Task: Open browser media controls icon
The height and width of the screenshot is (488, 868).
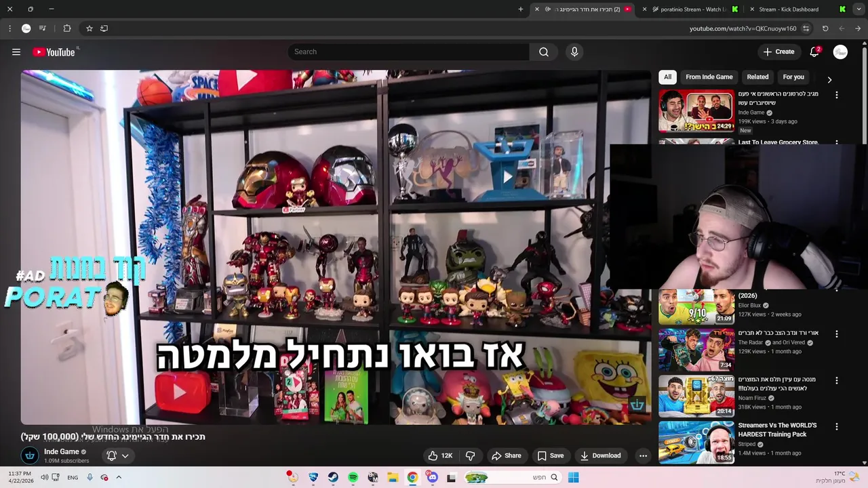Action: 43,28
